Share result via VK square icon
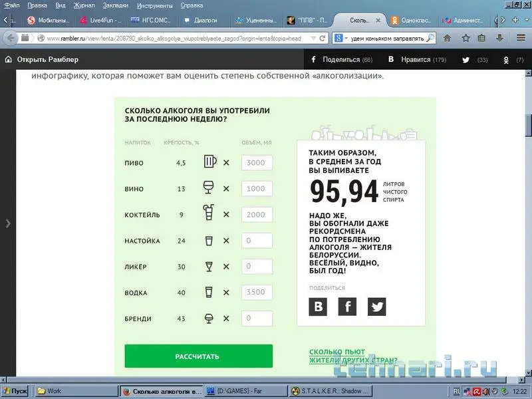 [318, 307]
